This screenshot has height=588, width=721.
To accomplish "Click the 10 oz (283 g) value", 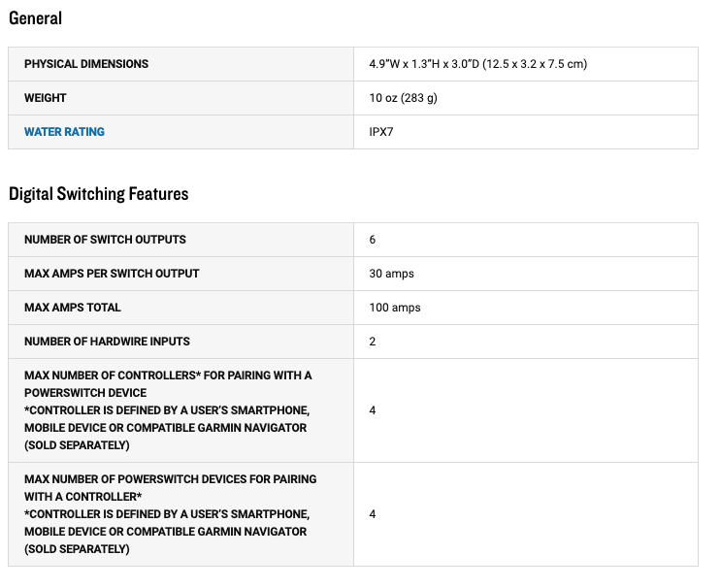I will (404, 98).
